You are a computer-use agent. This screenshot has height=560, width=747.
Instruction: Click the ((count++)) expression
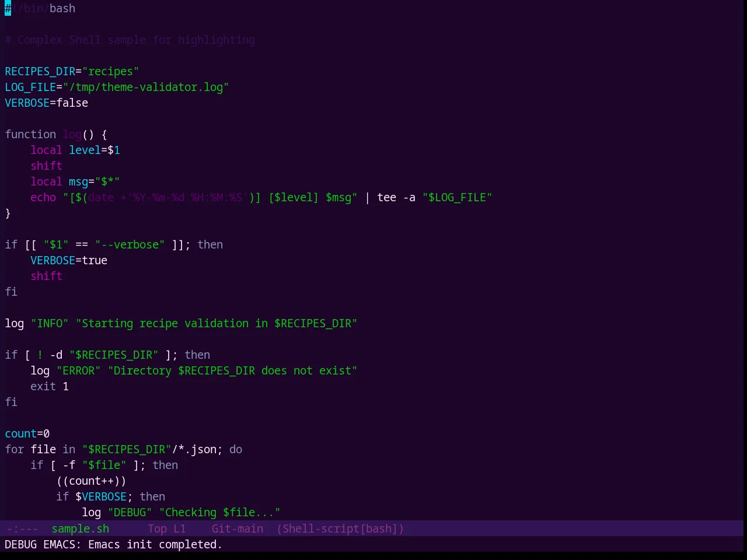(91, 481)
